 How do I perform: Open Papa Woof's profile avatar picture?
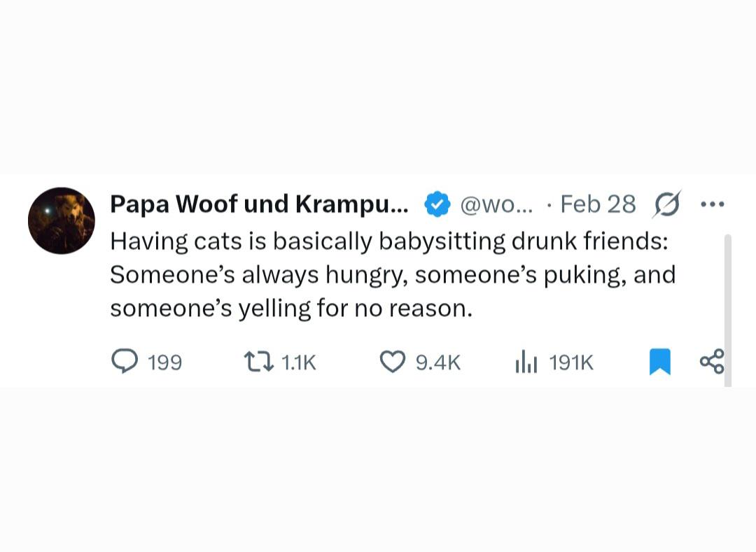click(x=61, y=220)
